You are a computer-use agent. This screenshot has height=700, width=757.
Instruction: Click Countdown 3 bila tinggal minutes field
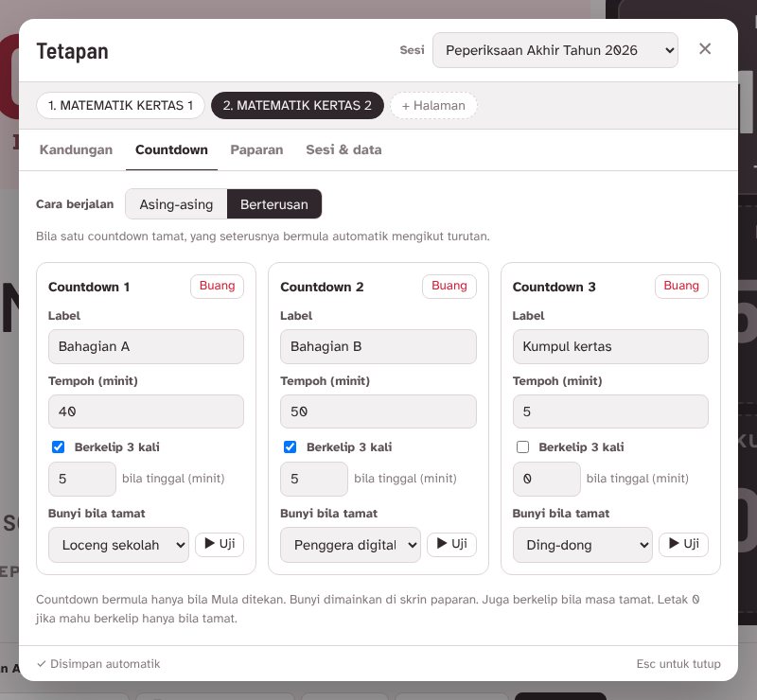[x=547, y=479]
